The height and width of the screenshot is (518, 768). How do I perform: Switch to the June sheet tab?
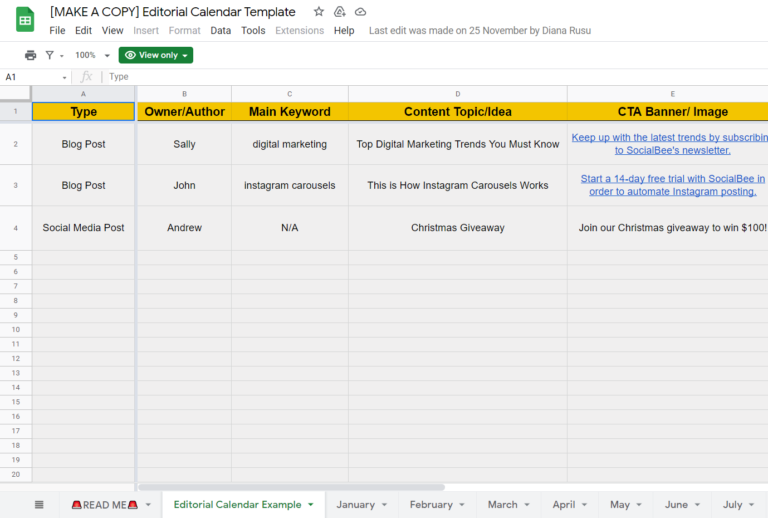point(676,505)
